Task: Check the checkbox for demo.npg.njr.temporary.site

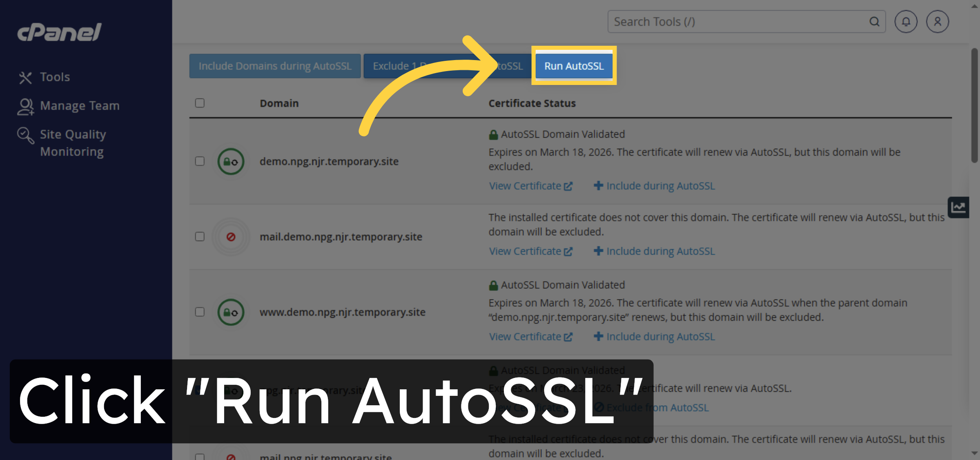Action: click(200, 161)
